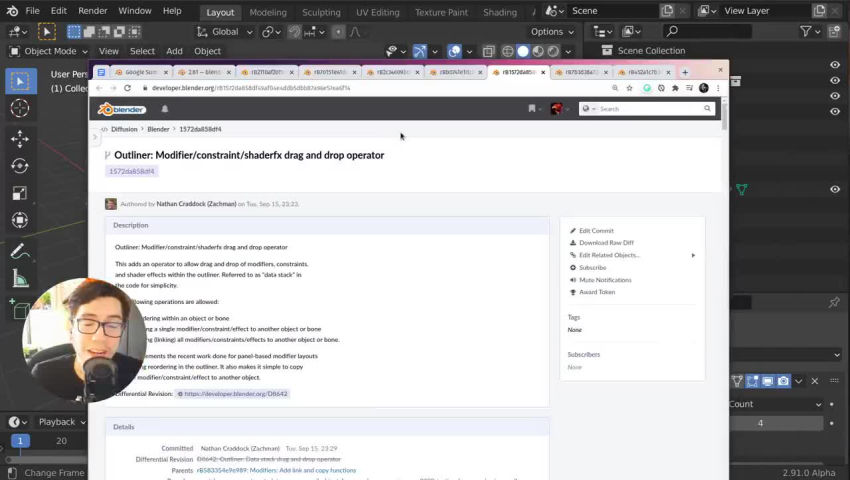
Task: Switch viewport shading to Wireframe
Action: (x=508, y=51)
